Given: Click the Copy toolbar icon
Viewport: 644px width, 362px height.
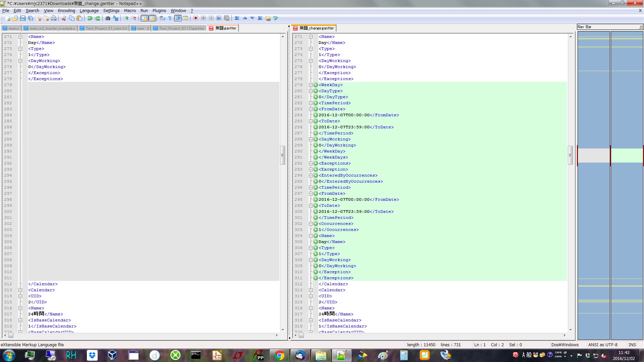Looking at the screenshot, I should click(71, 18).
